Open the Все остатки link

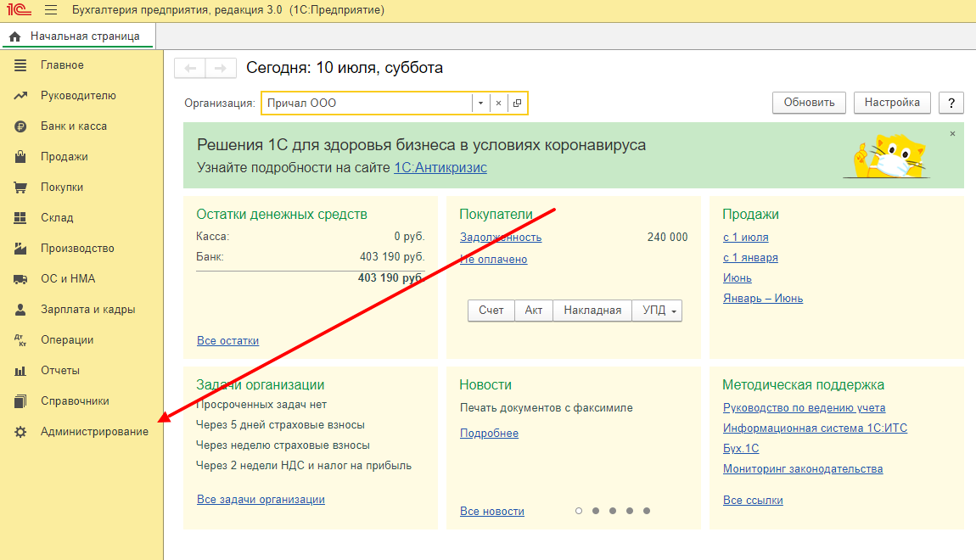227,341
